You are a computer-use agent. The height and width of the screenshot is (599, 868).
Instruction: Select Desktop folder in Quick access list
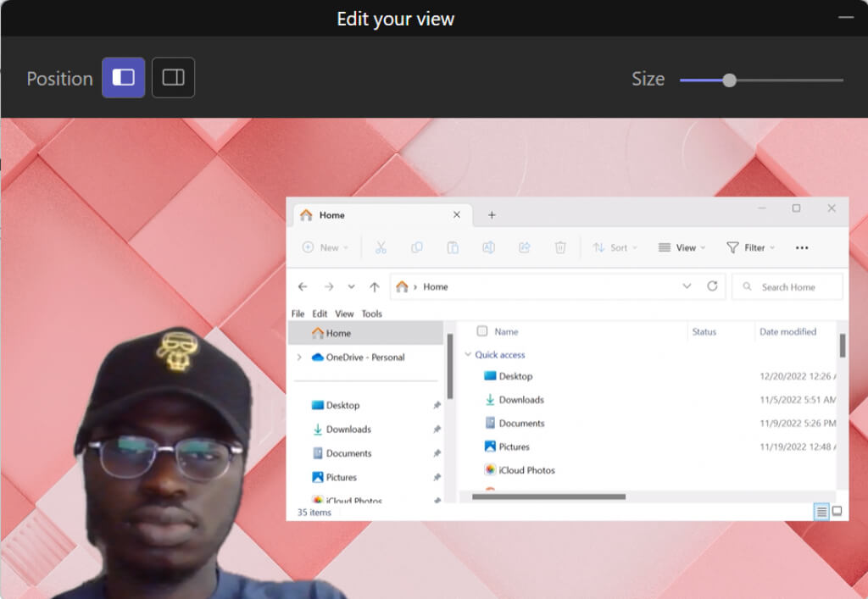pos(509,376)
